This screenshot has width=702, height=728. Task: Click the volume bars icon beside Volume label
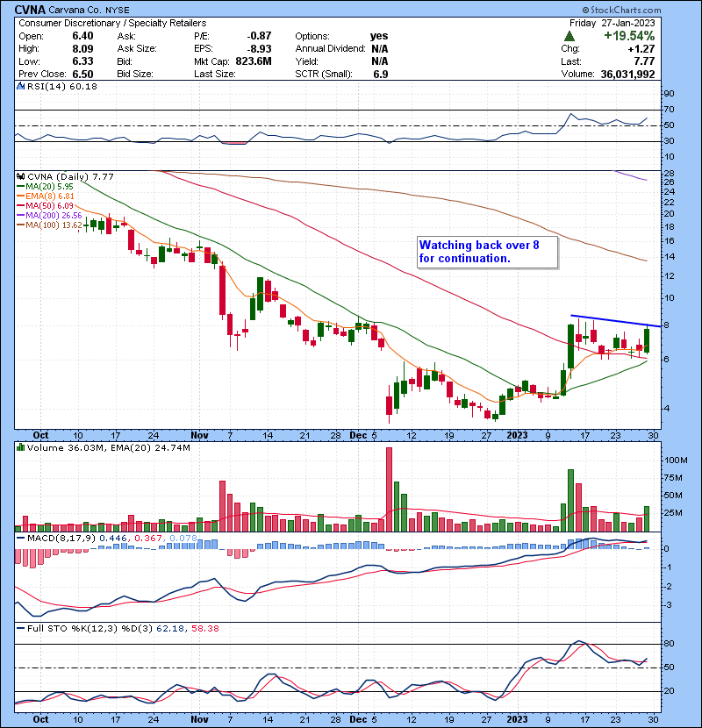(x=20, y=447)
